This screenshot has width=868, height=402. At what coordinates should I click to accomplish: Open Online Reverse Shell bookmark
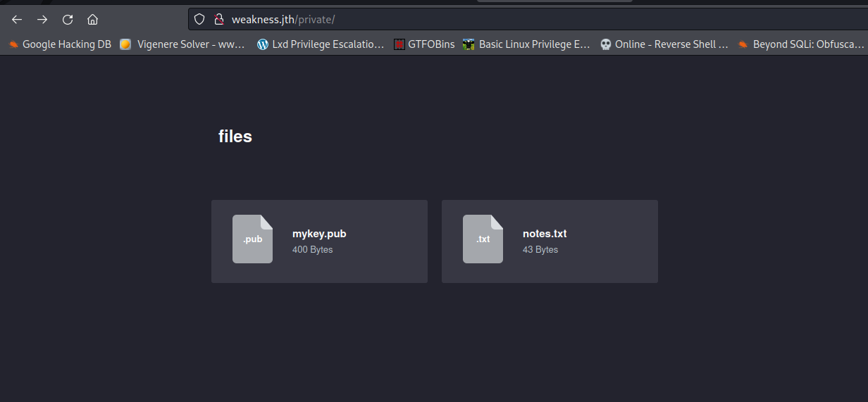[664, 44]
